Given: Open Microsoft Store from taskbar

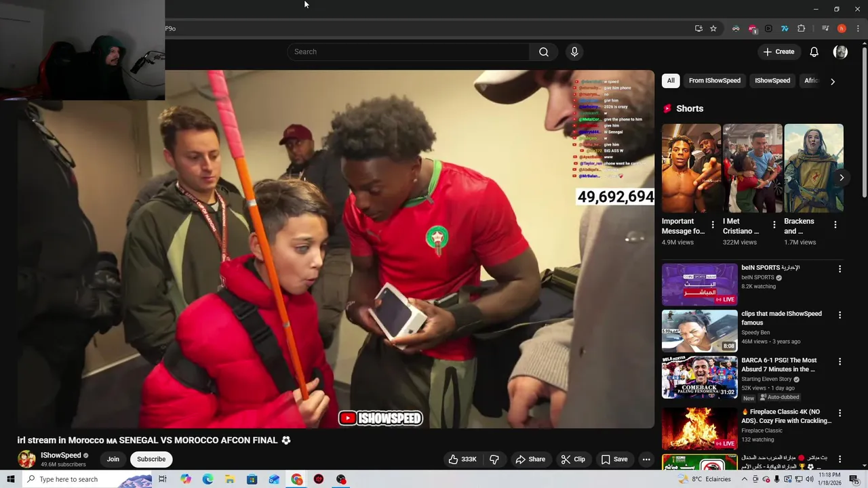Looking at the screenshot, I should [x=252, y=479].
